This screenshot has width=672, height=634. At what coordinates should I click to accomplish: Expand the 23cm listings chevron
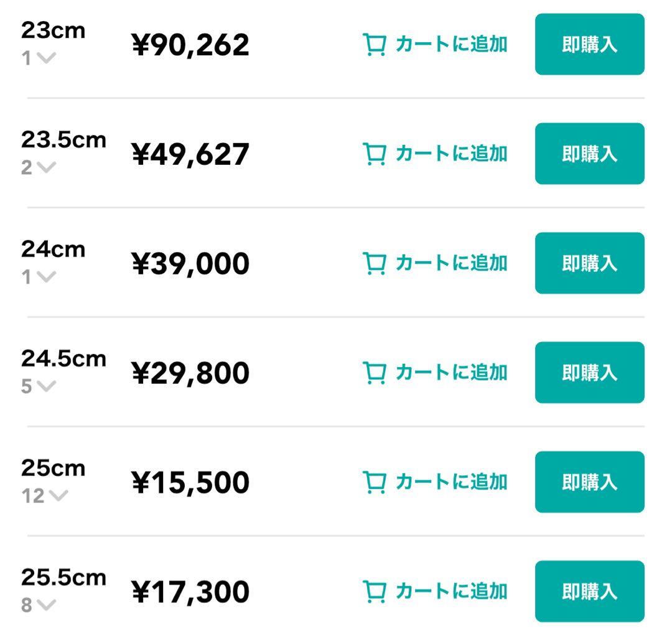tap(46, 58)
